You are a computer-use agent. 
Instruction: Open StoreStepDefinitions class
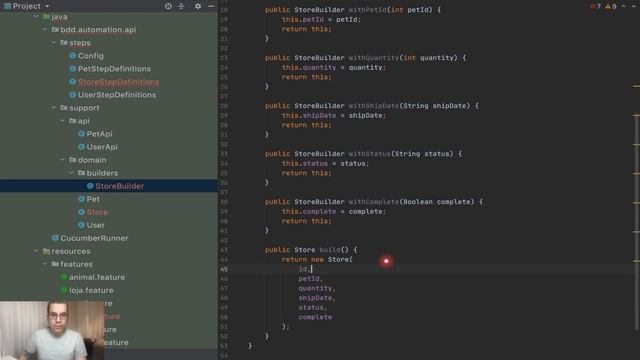pos(118,82)
